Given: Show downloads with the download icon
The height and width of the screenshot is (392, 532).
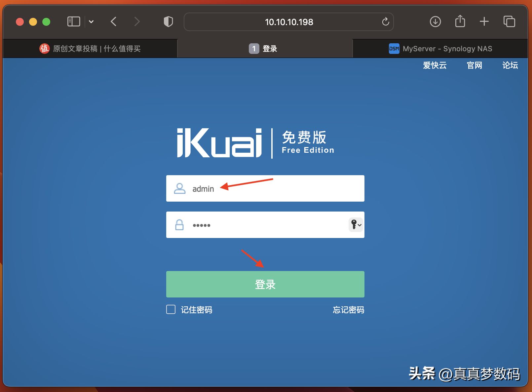Looking at the screenshot, I should tap(435, 22).
